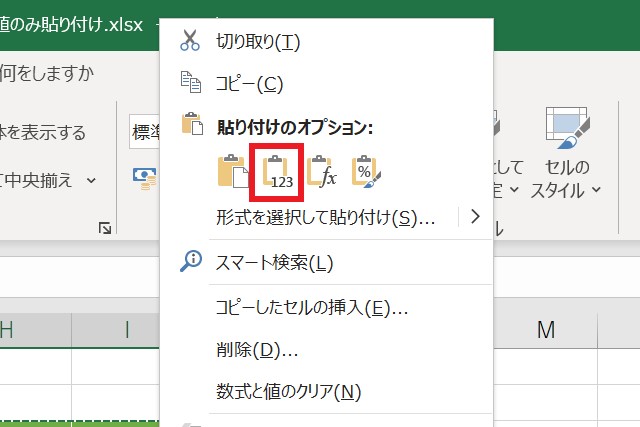
Task: Click the clipboard icon beside 貼り付けのオプション
Action: pyautogui.click(x=192, y=124)
